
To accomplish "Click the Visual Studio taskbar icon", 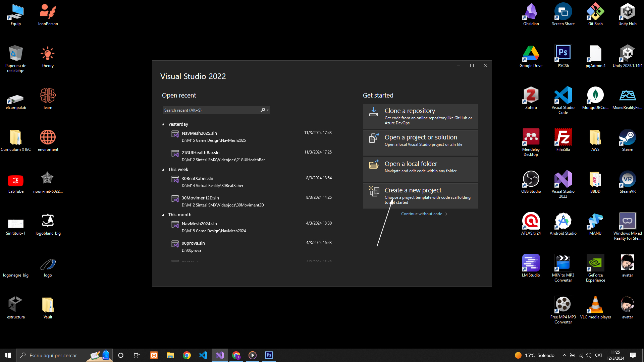I will [x=220, y=355].
